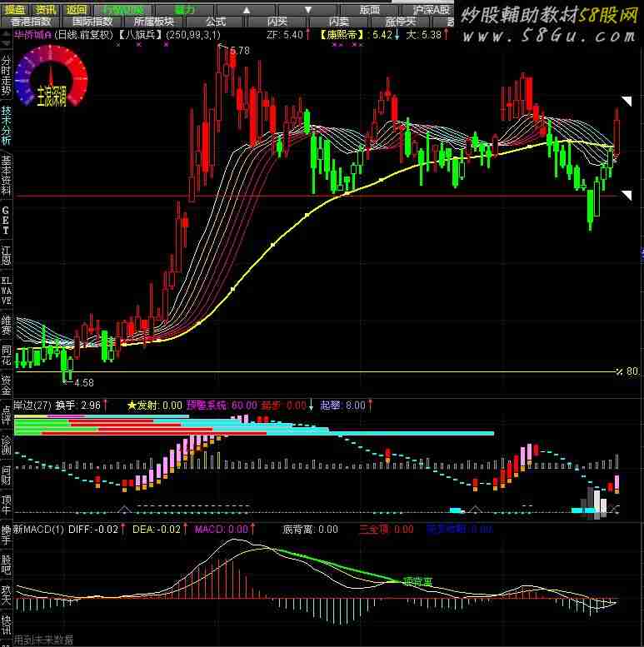Click the 闪卖 quick-sell button
This screenshot has height=647, width=644.
[338, 22]
